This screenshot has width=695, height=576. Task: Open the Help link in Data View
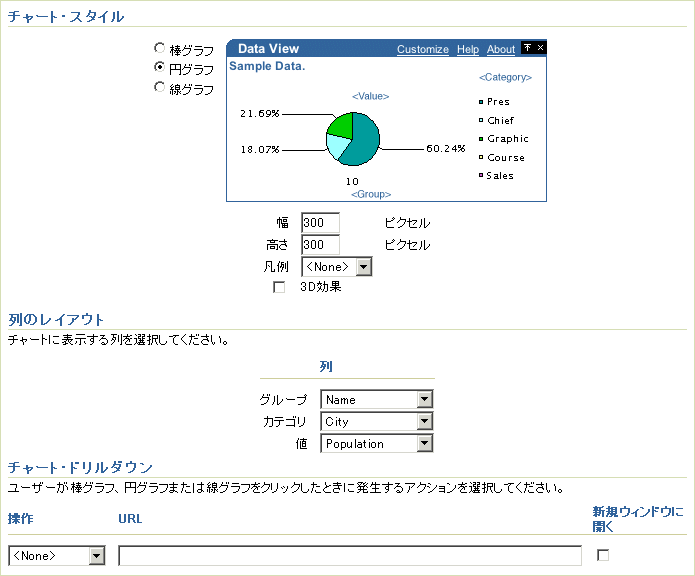(x=468, y=49)
